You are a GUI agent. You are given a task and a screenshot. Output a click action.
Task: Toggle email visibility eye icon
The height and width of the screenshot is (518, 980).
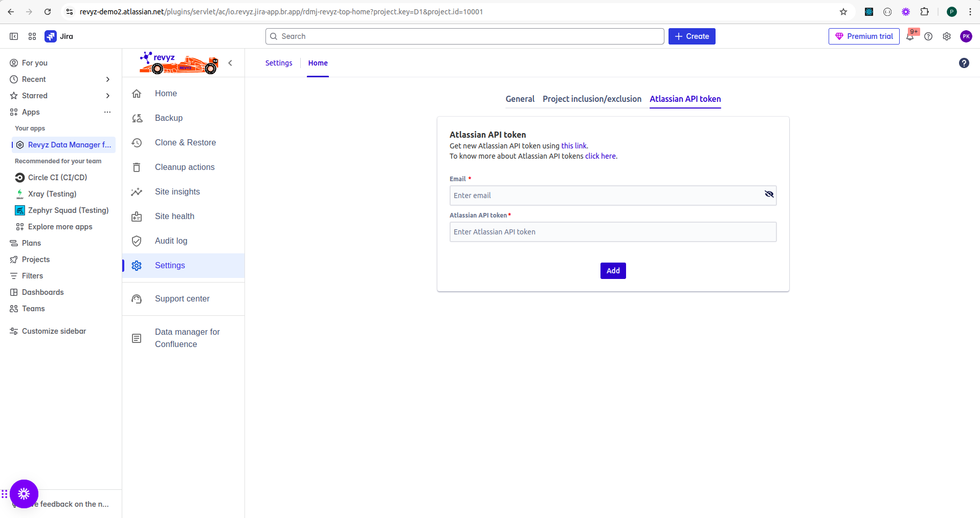(x=769, y=194)
